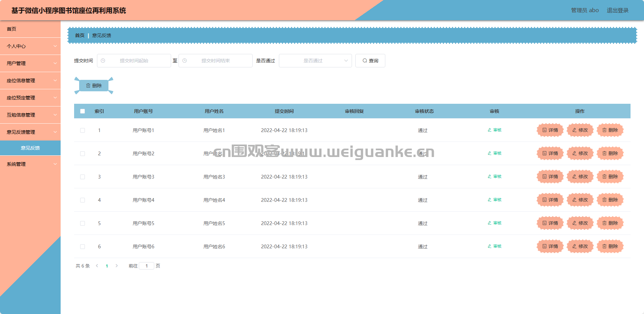
Task: Click the 查询 search button
Action: pos(370,61)
